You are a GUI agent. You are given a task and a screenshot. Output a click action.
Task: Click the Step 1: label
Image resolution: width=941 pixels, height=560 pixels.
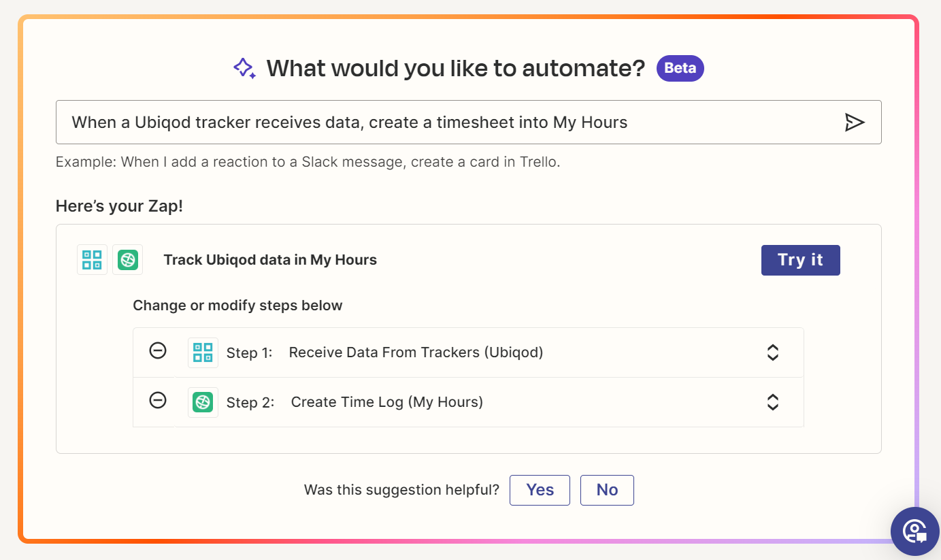click(249, 353)
